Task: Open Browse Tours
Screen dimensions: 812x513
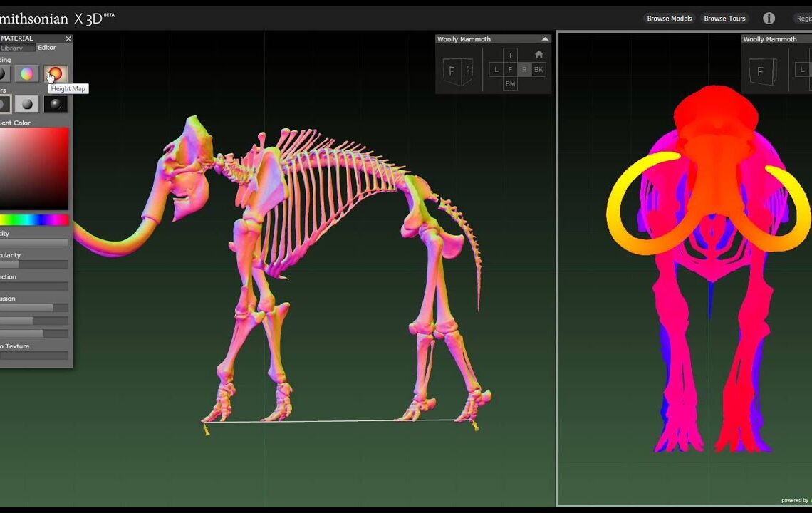Action: pos(724,19)
